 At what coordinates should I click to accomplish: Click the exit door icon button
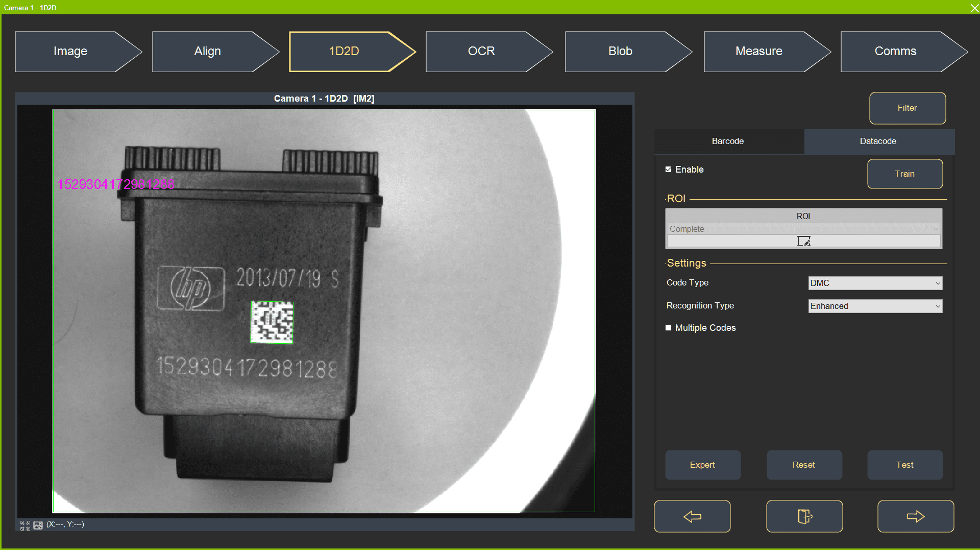(x=804, y=516)
